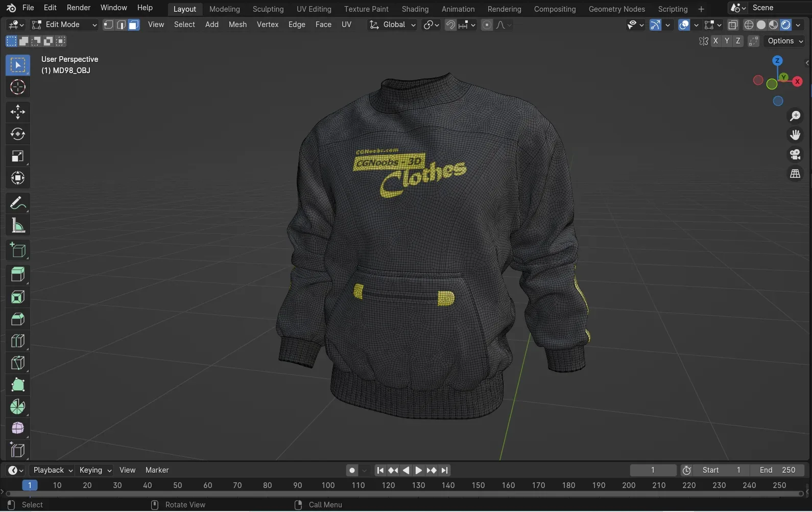The width and height of the screenshot is (812, 512).
Task: Enable vertex select mode
Action: coord(108,25)
